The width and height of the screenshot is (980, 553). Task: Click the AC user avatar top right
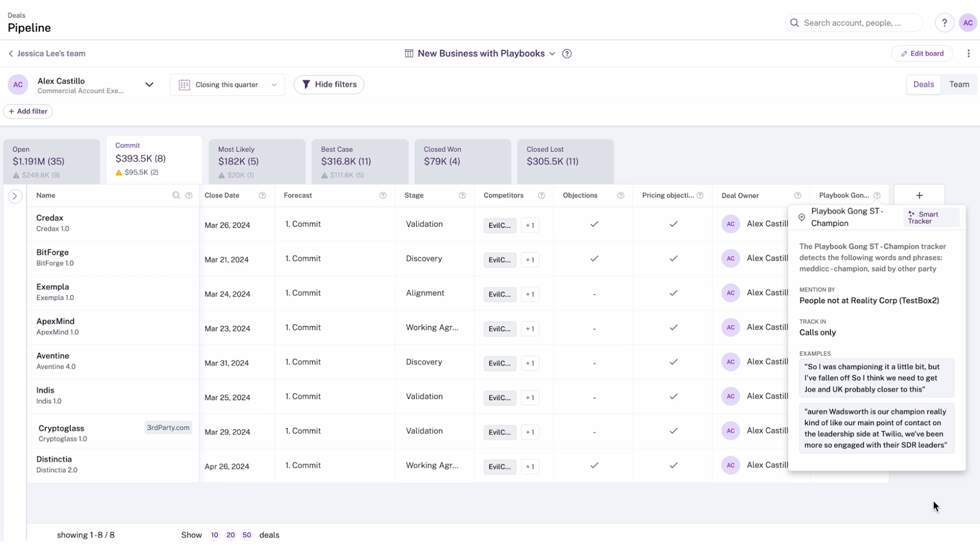click(x=967, y=23)
